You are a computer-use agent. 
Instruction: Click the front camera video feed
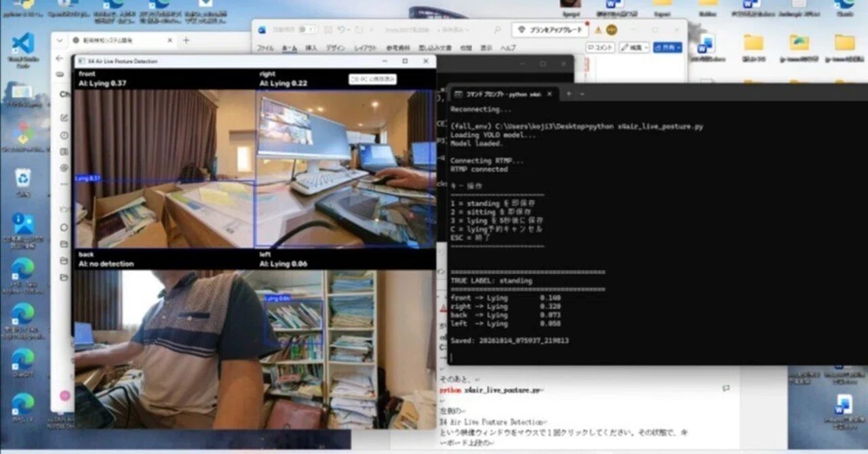[x=165, y=169]
